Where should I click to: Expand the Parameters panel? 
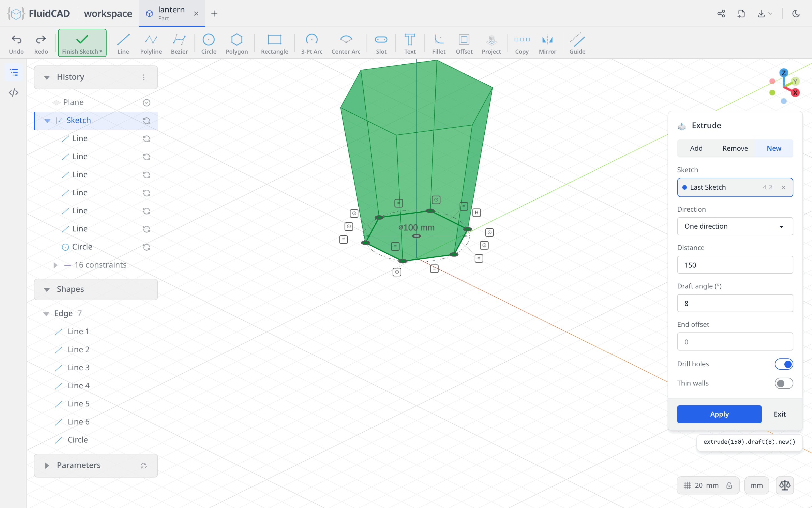point(47,466)
